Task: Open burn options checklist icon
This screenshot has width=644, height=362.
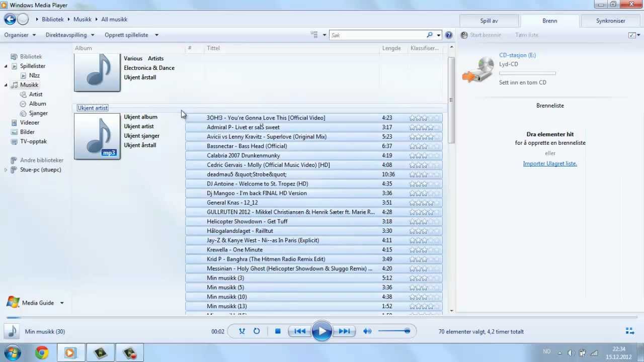Action: click(632, 35)
